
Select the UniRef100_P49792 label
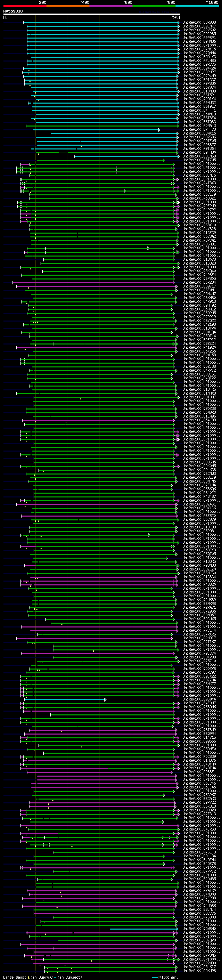click(x=199, y=210)
